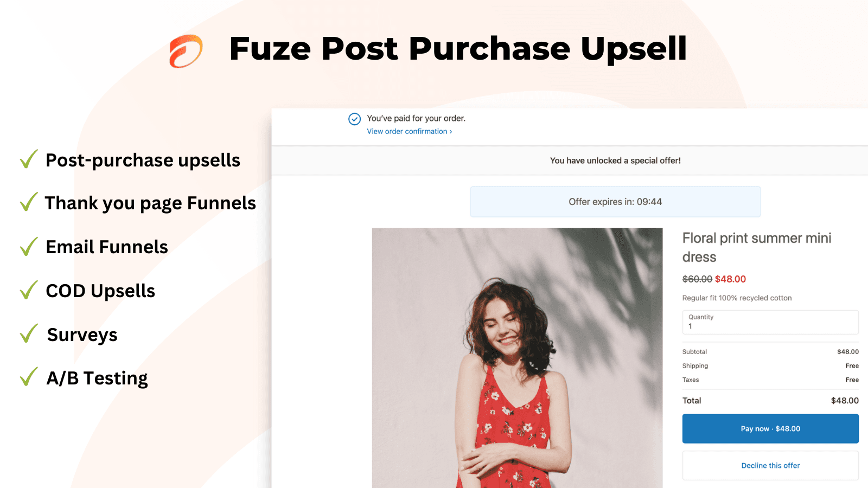Click the struck-through $60.00 original price
Image resolution: width=868 pixels, height=488 pixels.
pyautogui.click(x=697, y=279)
